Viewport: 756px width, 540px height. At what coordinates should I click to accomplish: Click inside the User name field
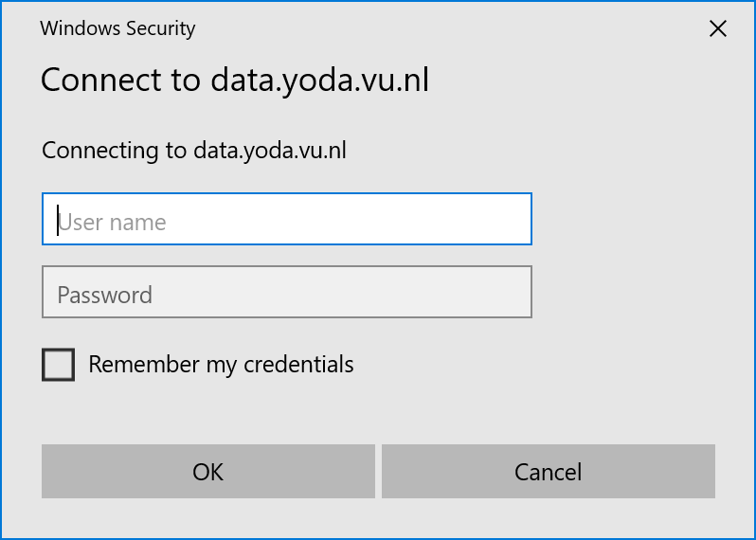tap(286, 219)
